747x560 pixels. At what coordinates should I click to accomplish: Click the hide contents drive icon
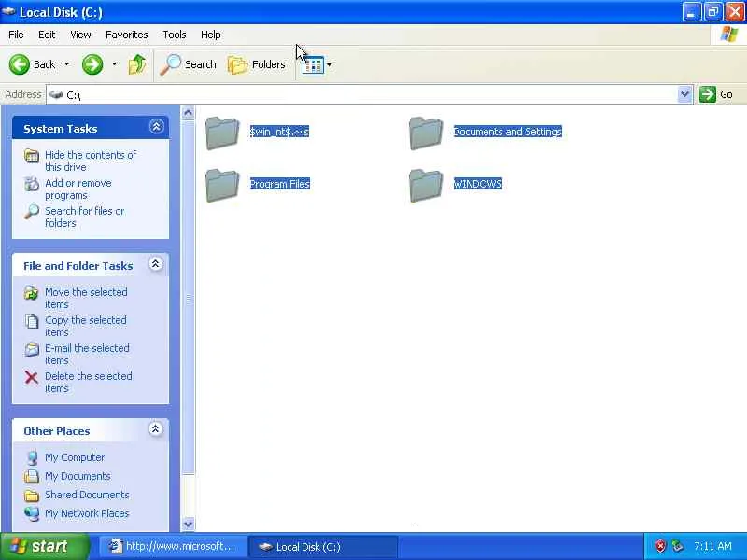(32, 156)
